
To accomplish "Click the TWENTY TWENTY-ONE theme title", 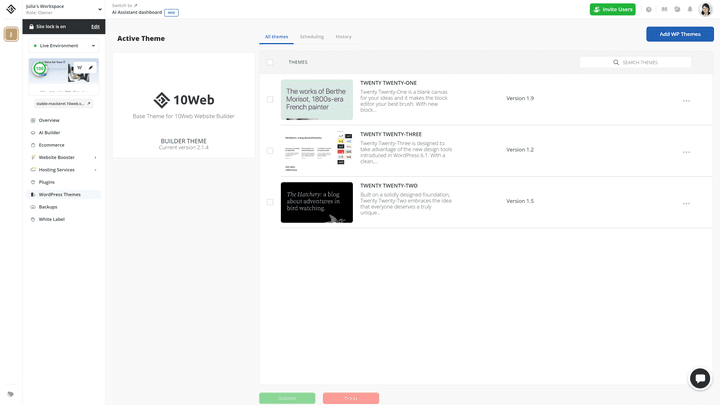I will 388,83.
